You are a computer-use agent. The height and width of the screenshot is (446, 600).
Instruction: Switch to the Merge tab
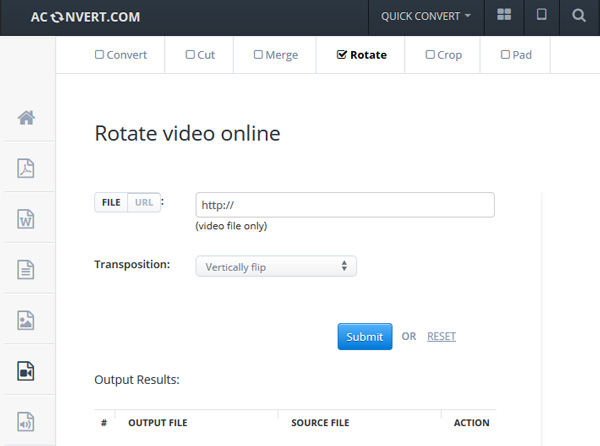[x=276, y=55]
